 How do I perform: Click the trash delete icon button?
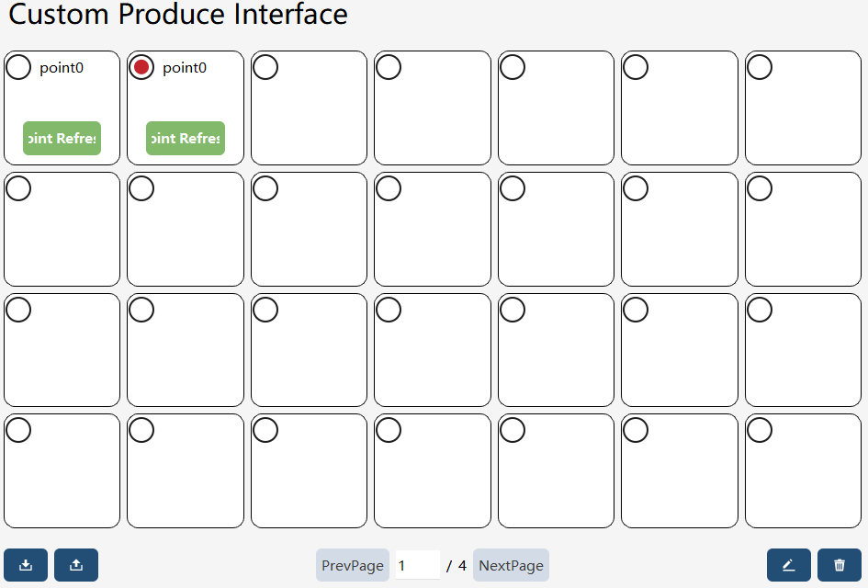click(x=840, y=565)
